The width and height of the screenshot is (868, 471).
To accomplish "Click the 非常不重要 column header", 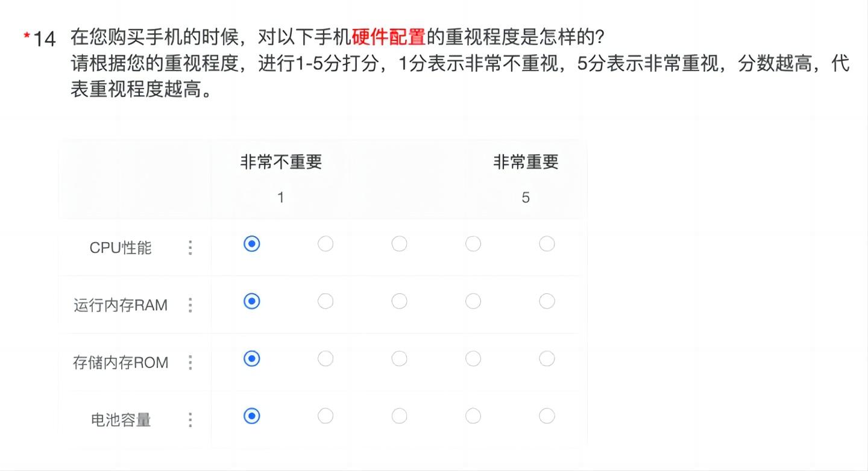I will (280, 161).
